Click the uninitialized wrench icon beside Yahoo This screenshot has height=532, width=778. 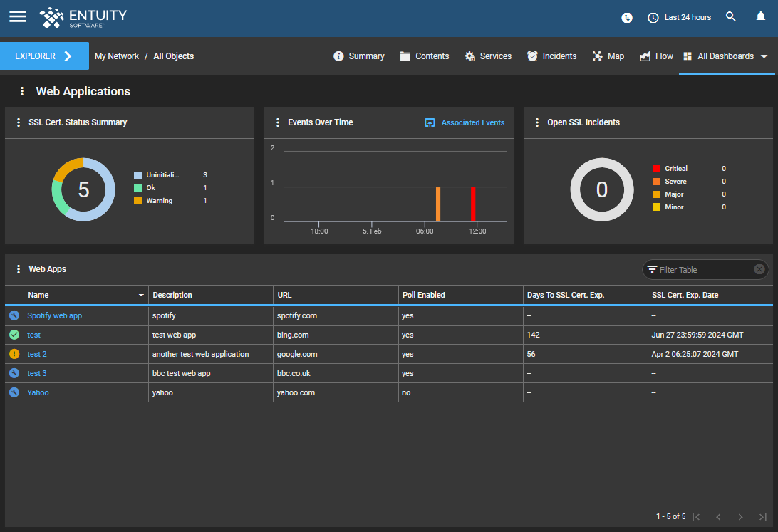14,392
